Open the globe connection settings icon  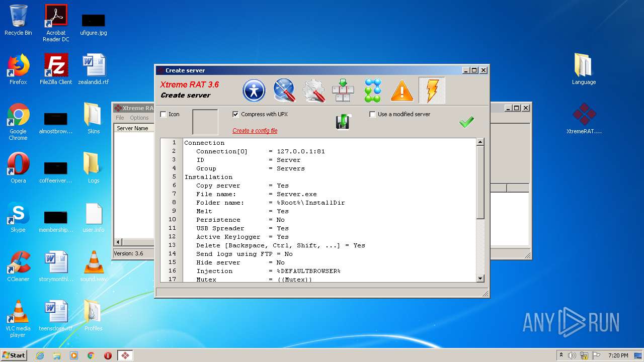click(x=284, y=90)
